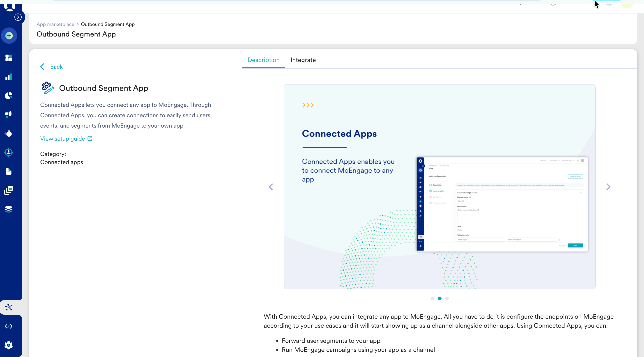Open the megaphone campaigns icon

9,114
